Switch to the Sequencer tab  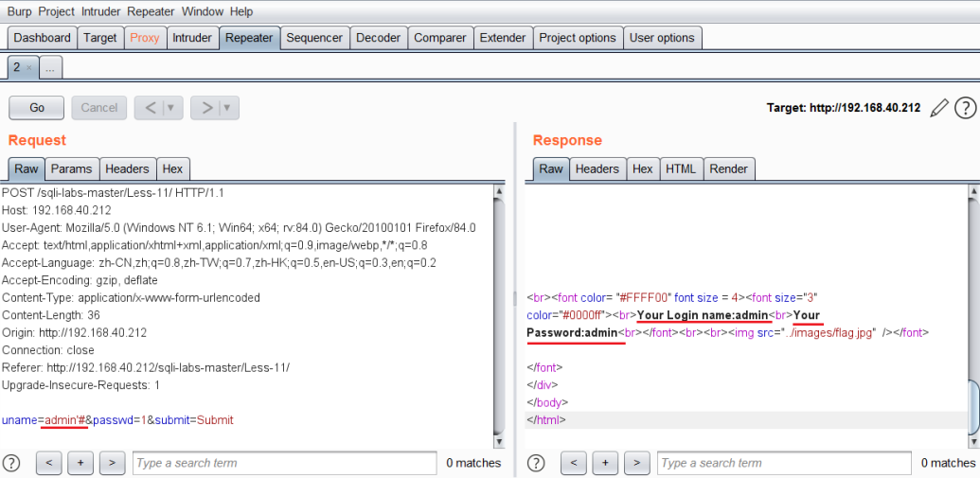pos(314,38)
